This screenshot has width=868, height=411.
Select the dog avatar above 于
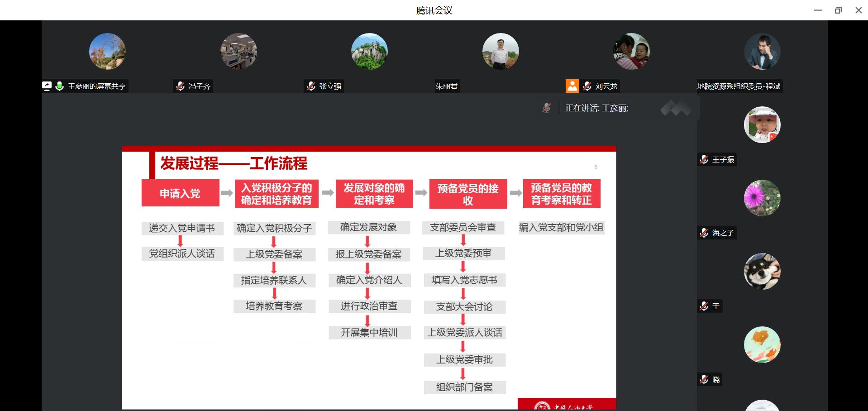(x=762, y=271)
